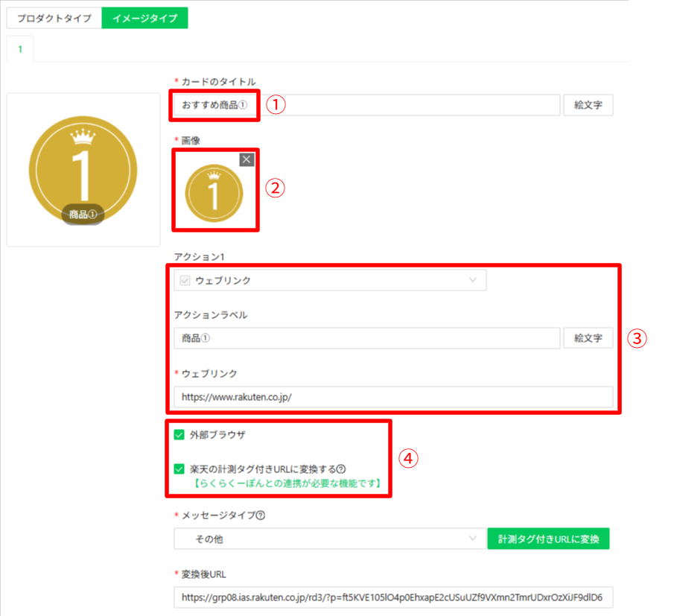Open the アクション1 ウェブリンク dropdown
The image size is (674, 616).
pyautogui.click(x=329, y=281)
